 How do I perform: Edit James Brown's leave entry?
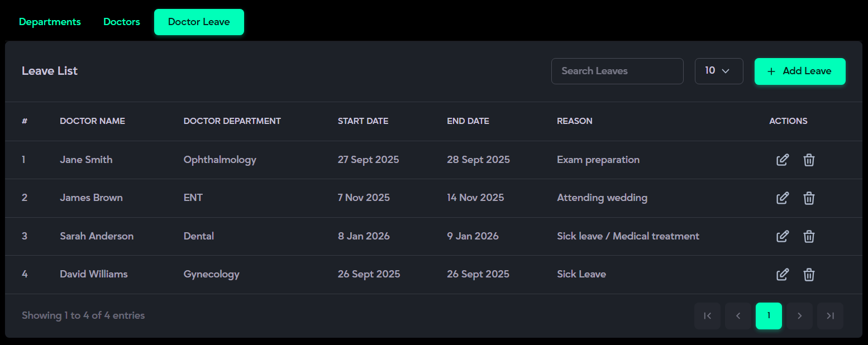pos(783,198)
